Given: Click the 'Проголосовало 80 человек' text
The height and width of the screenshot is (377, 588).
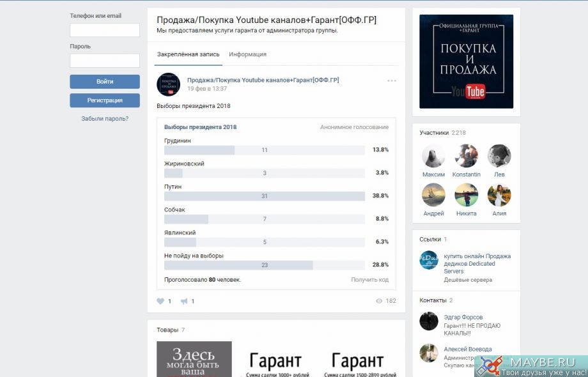Looking at the screenshot, I should click(x=203, y=280).
